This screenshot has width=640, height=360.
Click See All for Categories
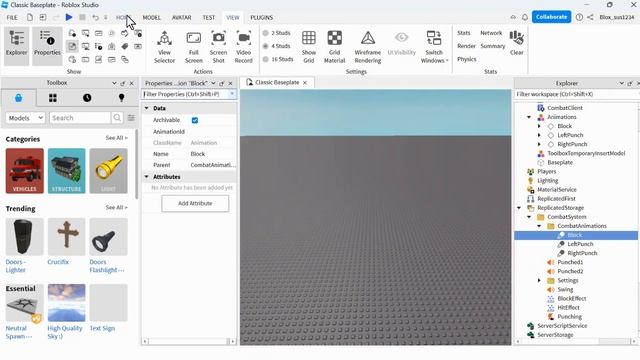tap(116, 138)
